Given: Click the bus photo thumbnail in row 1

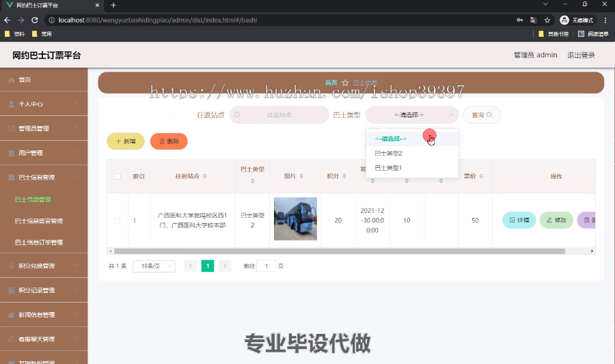Looking at the screenshot, I should pos(295,219).
